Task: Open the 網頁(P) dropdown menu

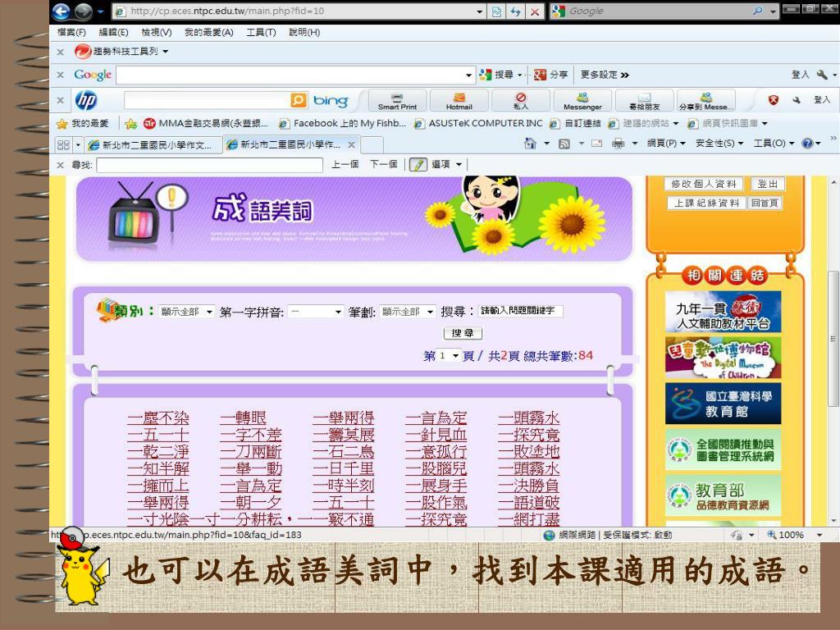Action: [x=666, y=143]
